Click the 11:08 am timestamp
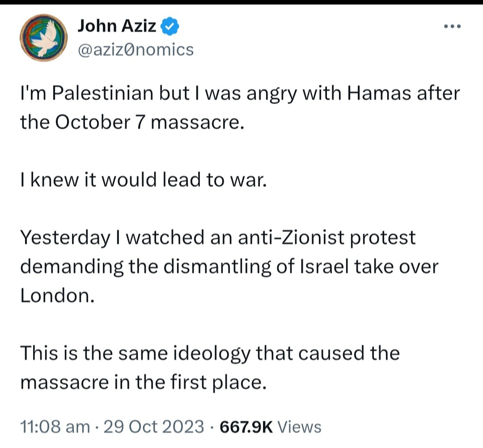The width and height of the screenshot is (483, 448). pyautogui.click(x=55, y=427)
